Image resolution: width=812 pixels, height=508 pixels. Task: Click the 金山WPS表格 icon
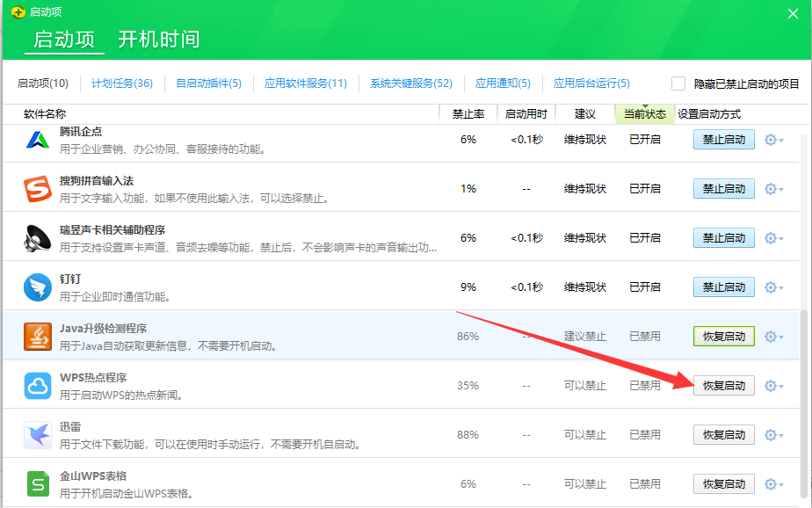[x=37, y=483]
